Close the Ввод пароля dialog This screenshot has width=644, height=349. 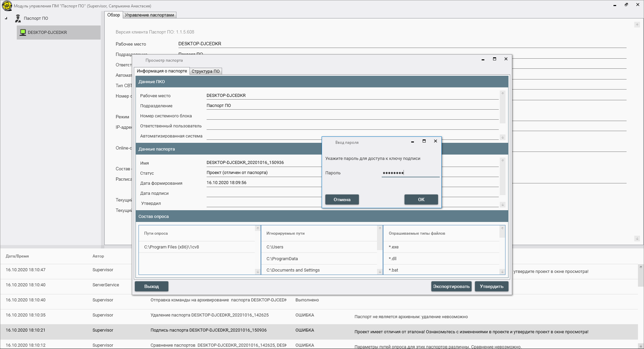click(x=435, y=141)
